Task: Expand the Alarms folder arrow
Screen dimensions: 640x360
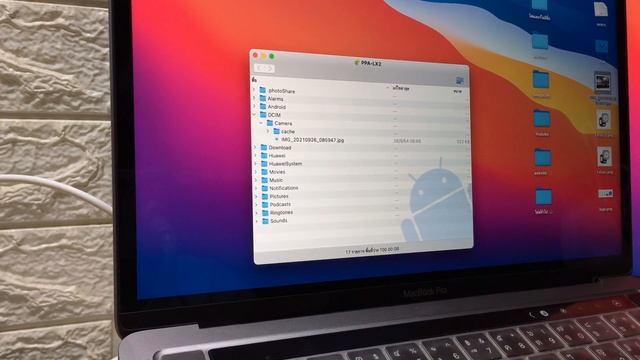Action: pos(254,98)
